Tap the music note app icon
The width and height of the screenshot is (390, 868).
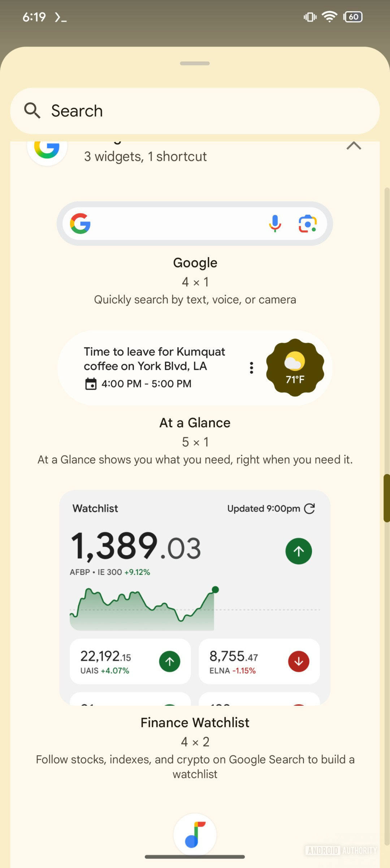[195, 835]
